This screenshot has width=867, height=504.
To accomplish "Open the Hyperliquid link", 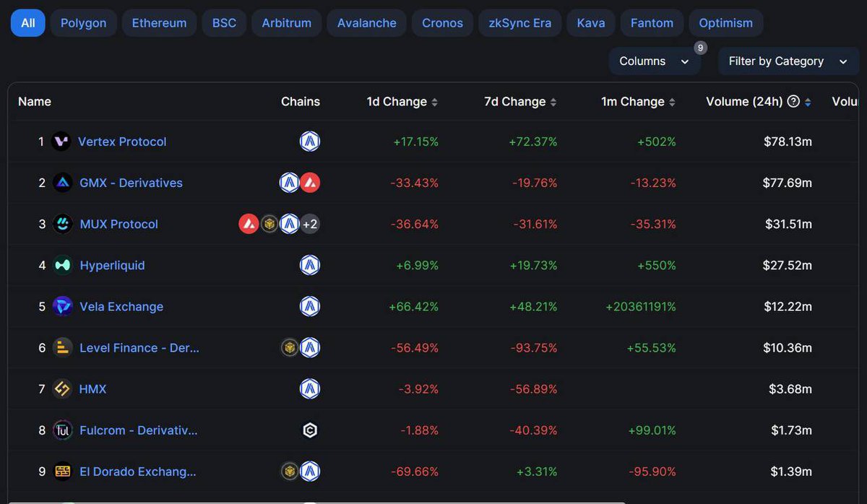I will pyautogui.click(x=112, y=265).
